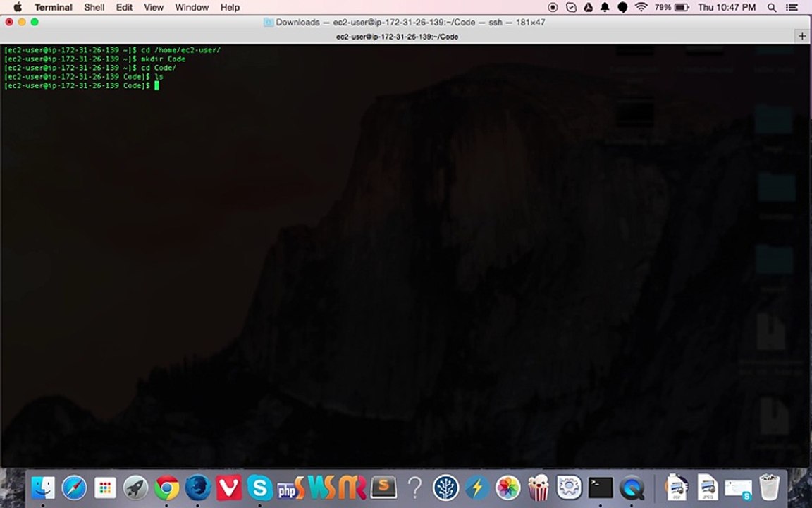
Task: Open the blue lightning bolt app in dock
Action: tap(477, 488)
